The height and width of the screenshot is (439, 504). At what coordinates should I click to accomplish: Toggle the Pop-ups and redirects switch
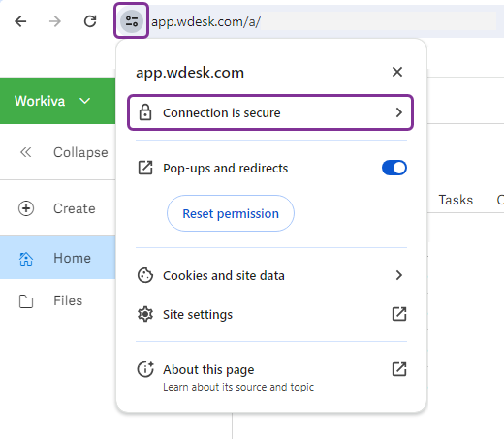(394, 168)
